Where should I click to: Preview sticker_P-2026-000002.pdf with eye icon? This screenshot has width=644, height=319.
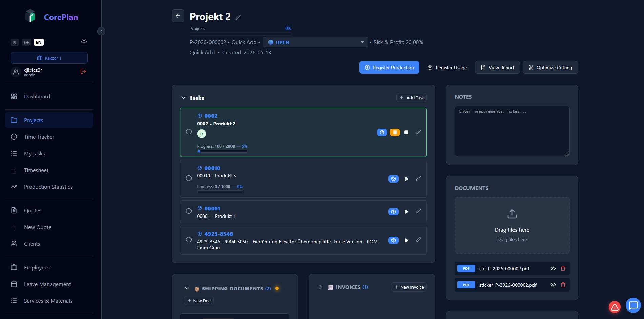[x=553, y=285]
